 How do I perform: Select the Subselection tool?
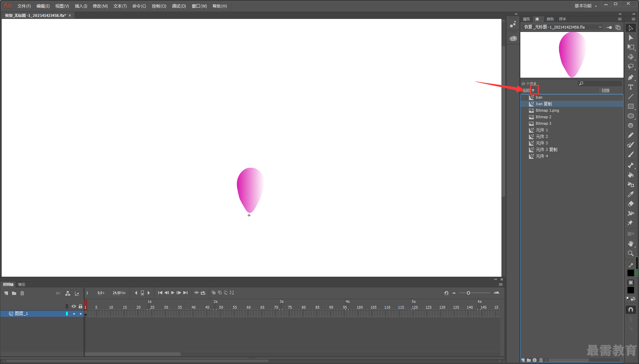[631, 38]
